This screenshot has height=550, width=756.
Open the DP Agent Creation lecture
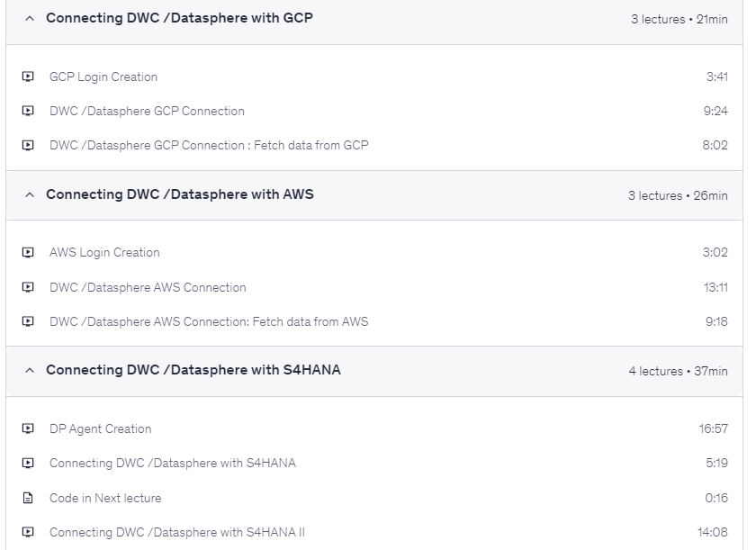tap(100, 429)
